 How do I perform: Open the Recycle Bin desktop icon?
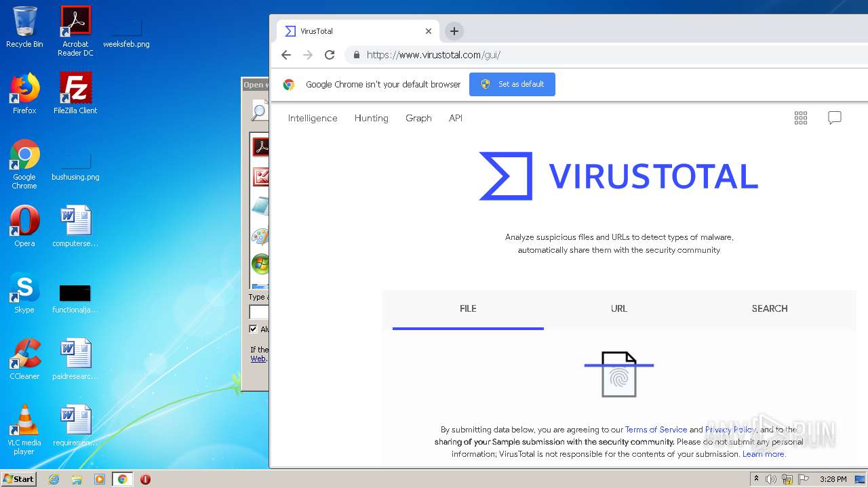coord(24,28)
